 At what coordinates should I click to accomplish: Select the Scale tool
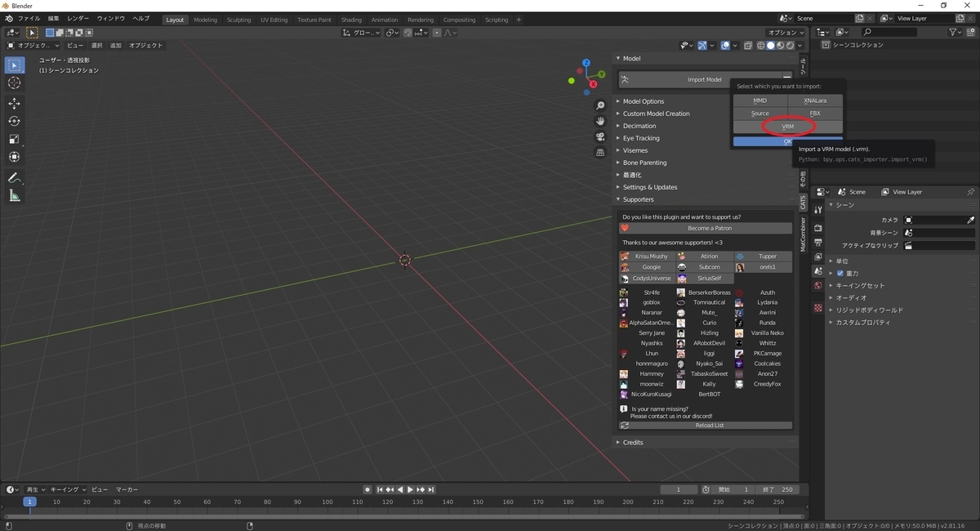[14, 139]
